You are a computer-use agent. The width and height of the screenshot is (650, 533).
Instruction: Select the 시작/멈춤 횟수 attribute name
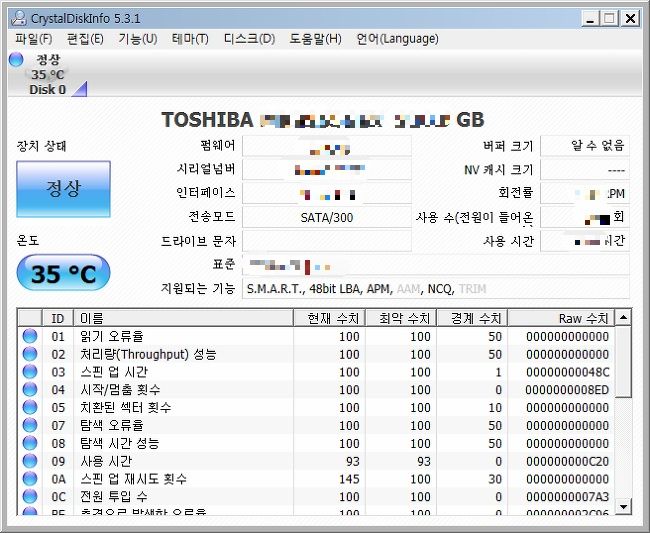tap(120, 390)
